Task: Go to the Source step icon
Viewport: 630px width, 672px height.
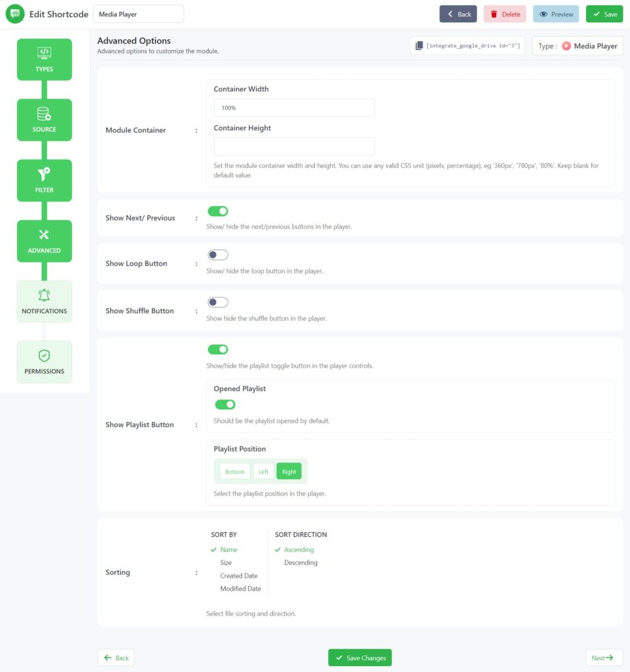Action: 44,114
